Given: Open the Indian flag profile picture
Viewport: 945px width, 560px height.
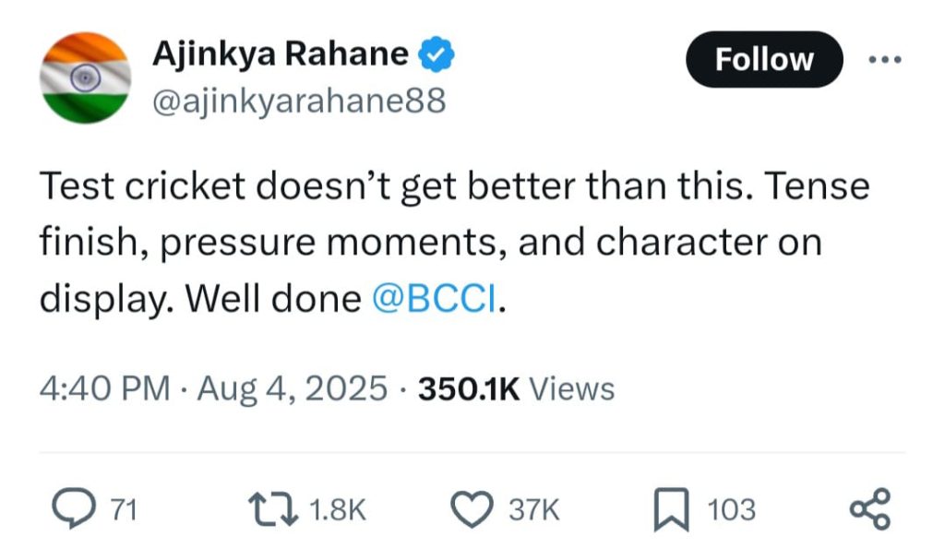Looking at the screenshot, I should (85, 77).
